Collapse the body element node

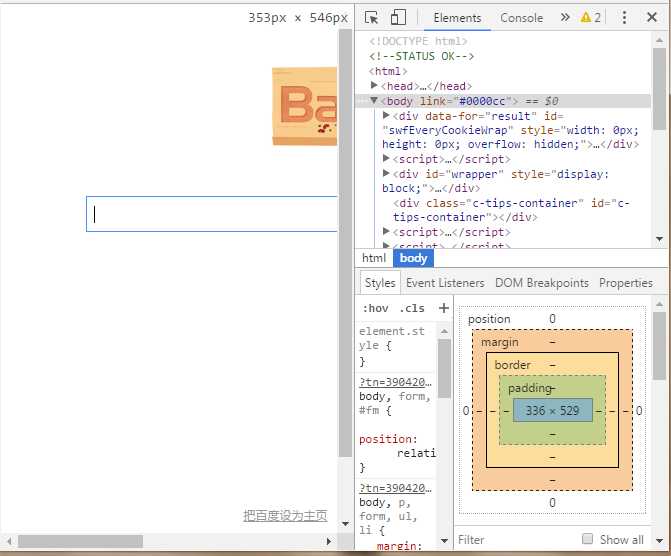click(x=374, y=101)
